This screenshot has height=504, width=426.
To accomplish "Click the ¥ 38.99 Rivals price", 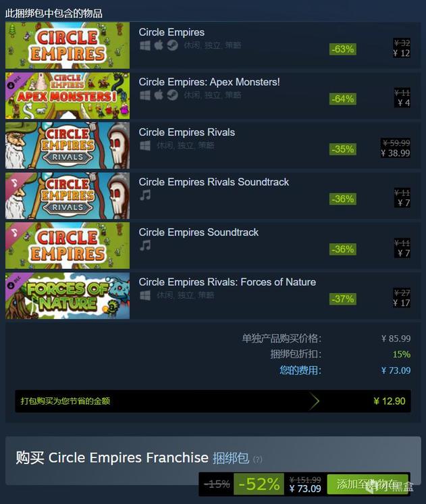I will 396,153.
